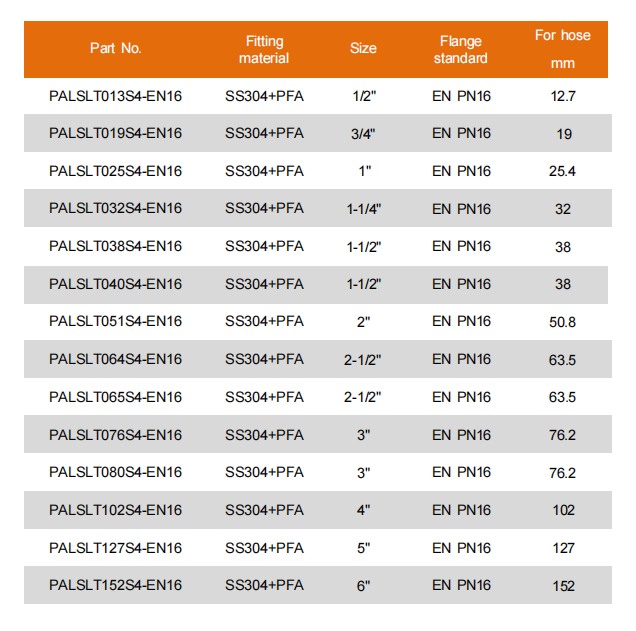Click the 127 hose mm value
636x631 pixels.
[x=563, y=548]
